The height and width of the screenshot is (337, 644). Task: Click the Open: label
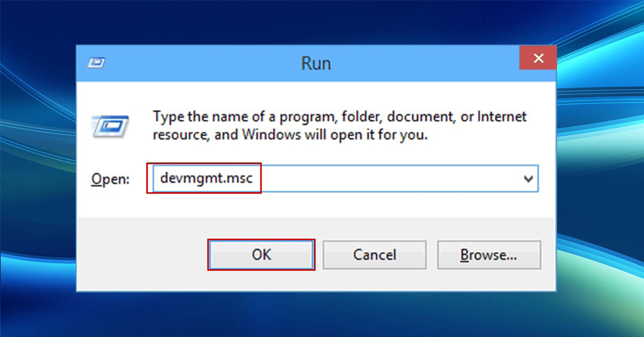(109, 179)
